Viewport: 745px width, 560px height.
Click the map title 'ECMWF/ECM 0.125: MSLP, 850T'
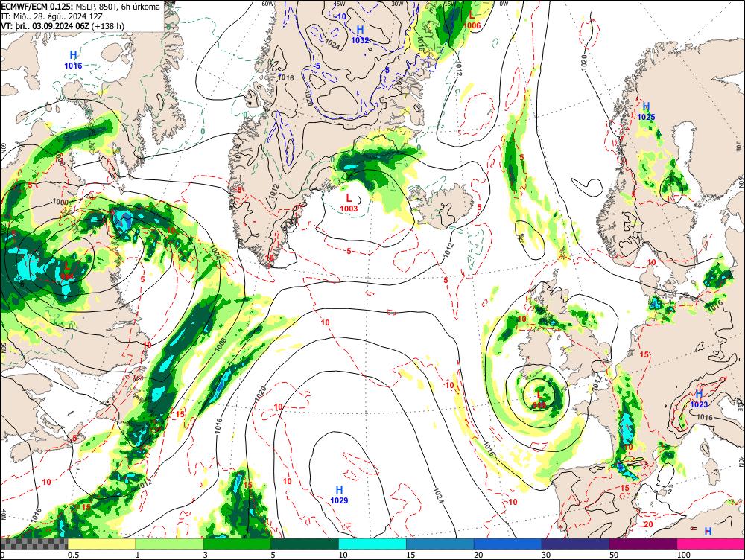click(54, 7)
